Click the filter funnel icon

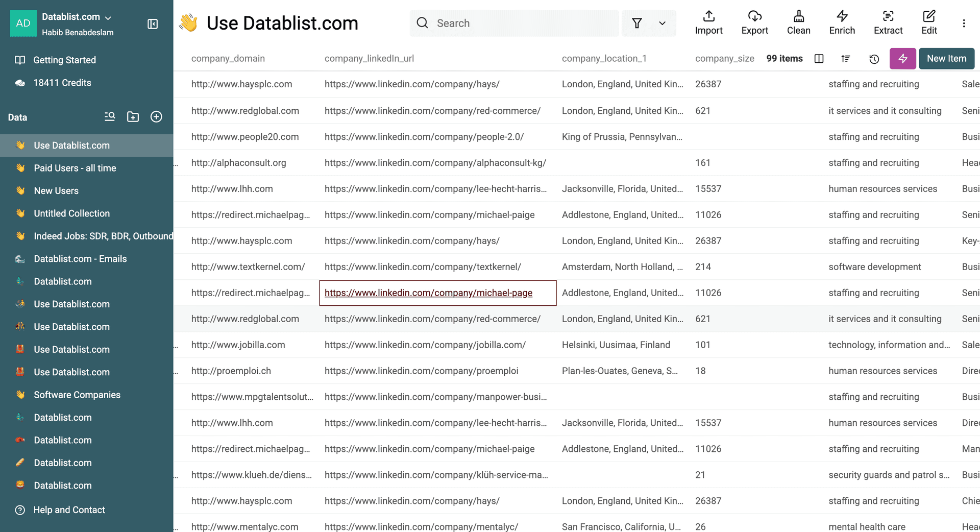pyautogui.click(x=636, y=23)
